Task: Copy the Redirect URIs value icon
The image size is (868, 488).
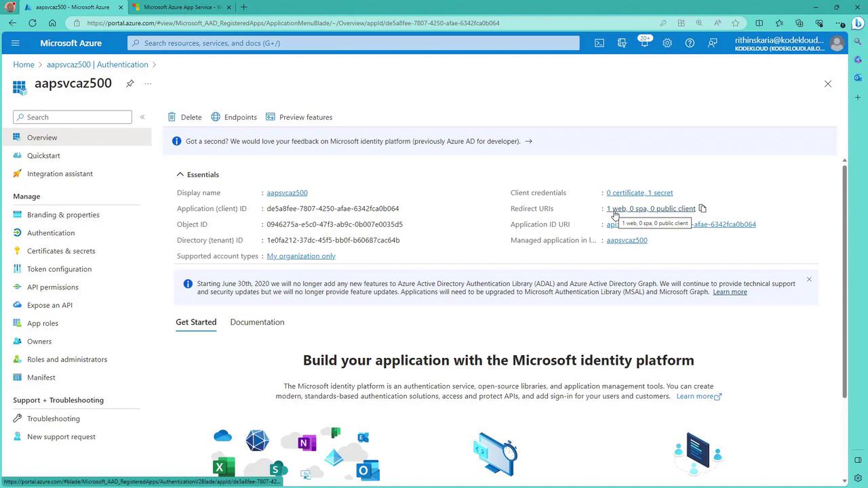Action: tap(703, 208)
